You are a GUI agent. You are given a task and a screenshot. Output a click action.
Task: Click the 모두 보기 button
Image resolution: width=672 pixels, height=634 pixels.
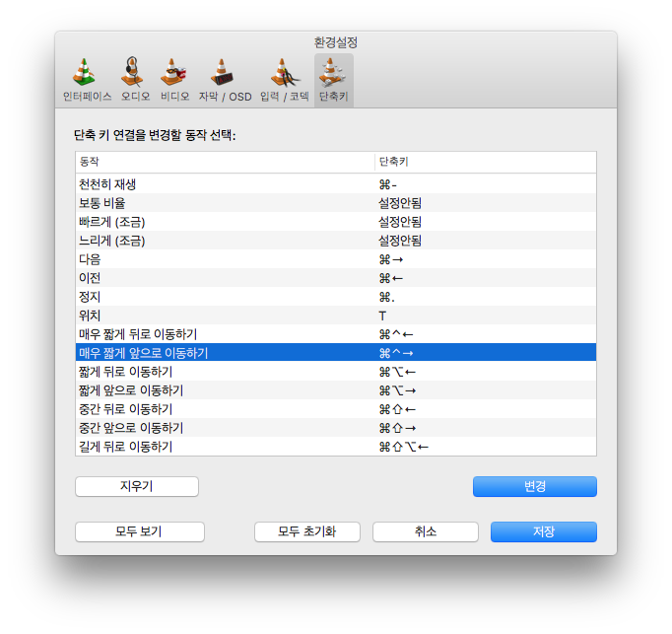point(140,531)
